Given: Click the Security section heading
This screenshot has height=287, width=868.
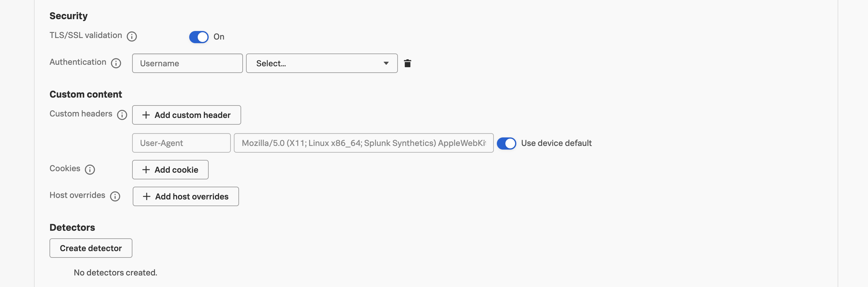Looking at the screenshot, I should (68, 16).
